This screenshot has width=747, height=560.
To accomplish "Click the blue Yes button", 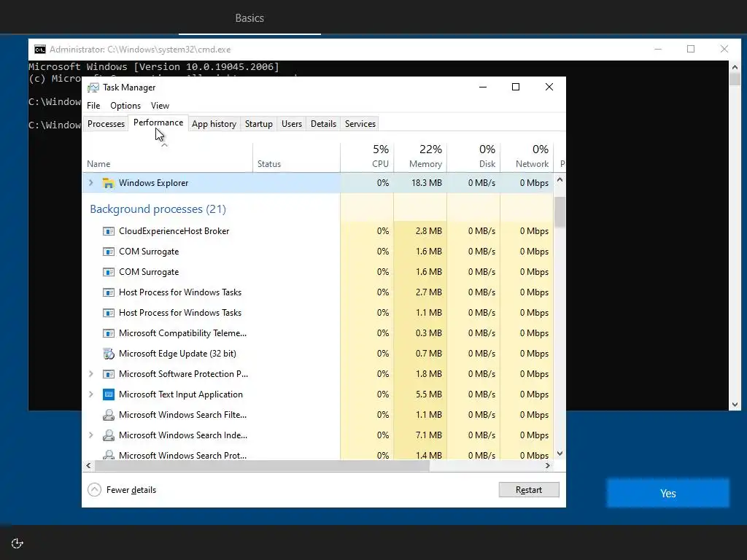I will (668, 494).
